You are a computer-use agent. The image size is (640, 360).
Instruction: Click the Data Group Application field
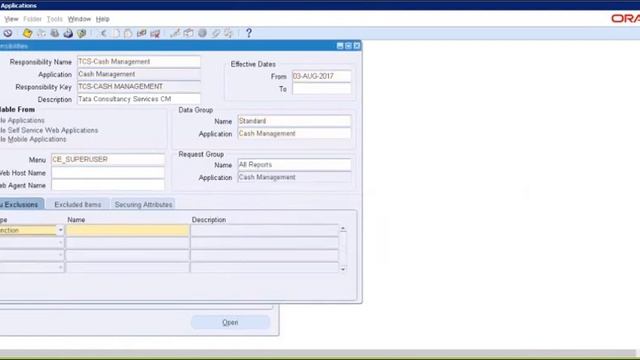(294, 133)
